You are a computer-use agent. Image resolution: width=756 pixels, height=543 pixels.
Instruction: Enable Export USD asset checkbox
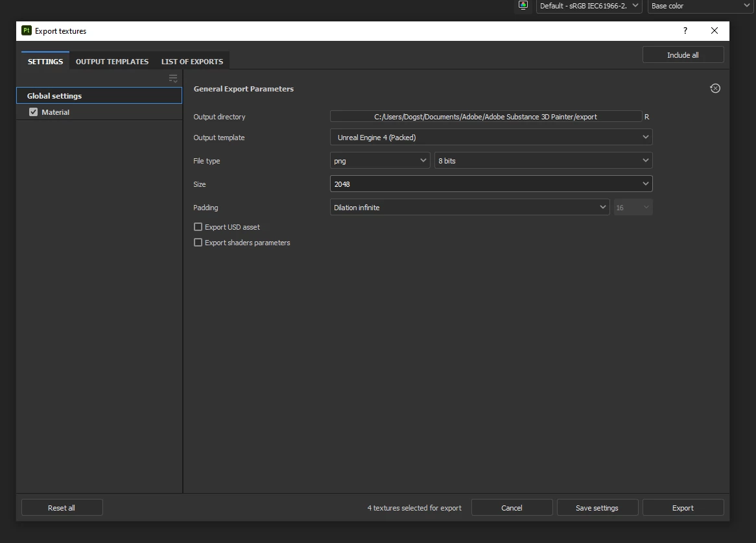coord(198,226)
